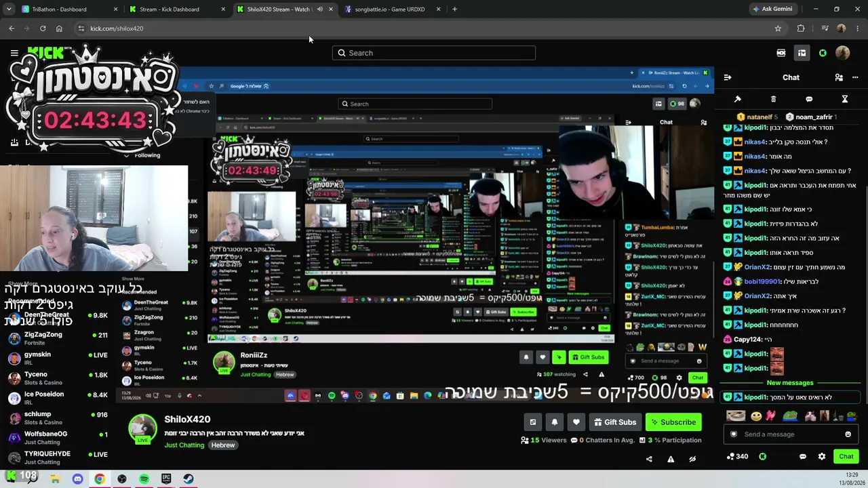Open Chrome extensions puzzle icon
This screenshot has width=868, height=488.
tap(801, 28)
